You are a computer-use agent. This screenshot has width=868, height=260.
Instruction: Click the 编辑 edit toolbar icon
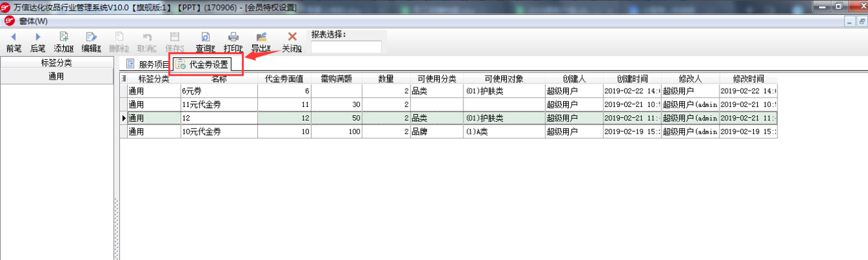pos(91,37)
